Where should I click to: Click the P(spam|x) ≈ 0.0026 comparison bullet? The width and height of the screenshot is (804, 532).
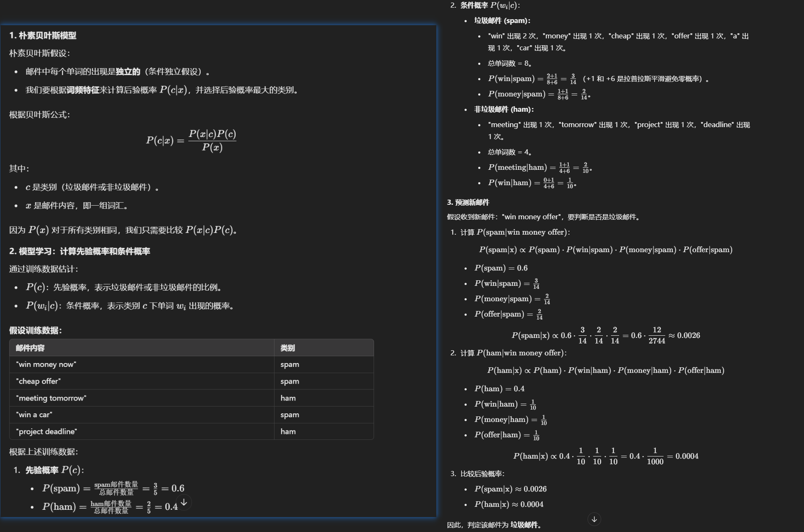tap(510, 489)
